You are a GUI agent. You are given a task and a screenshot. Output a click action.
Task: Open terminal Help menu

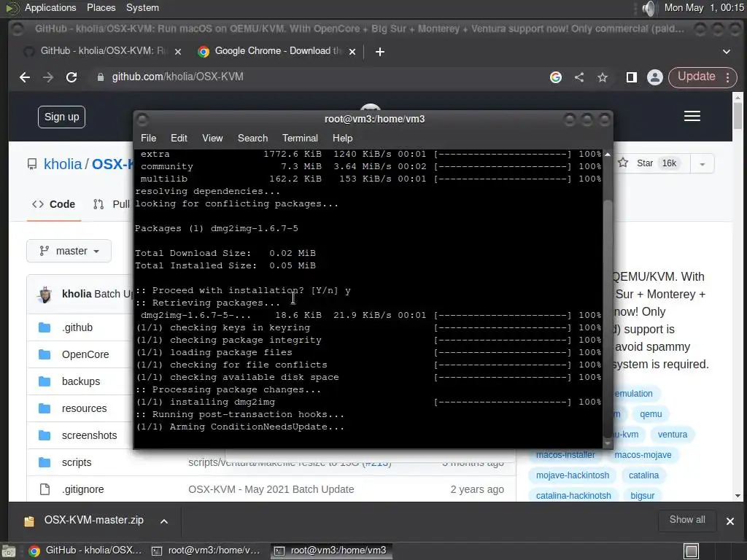[342, 138]
